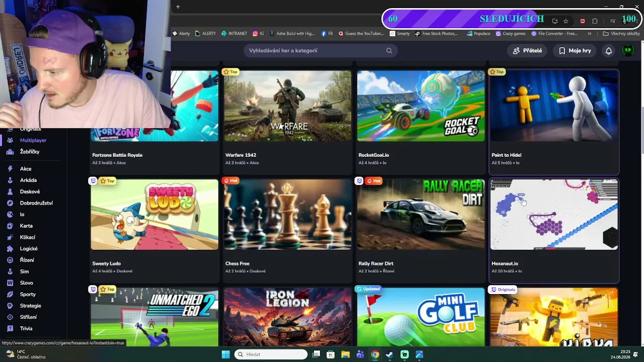The width and height of the screenshot is (644, 362).
Task: Open File Explorer from the taskbar
Action: [x=345, y=354]
